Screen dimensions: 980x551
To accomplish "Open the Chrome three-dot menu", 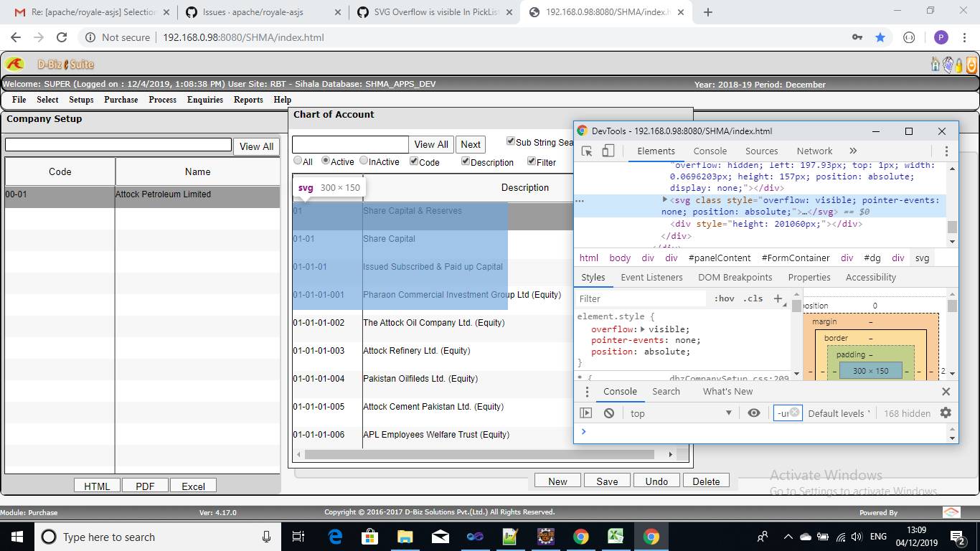I will [x=965, y=37].
